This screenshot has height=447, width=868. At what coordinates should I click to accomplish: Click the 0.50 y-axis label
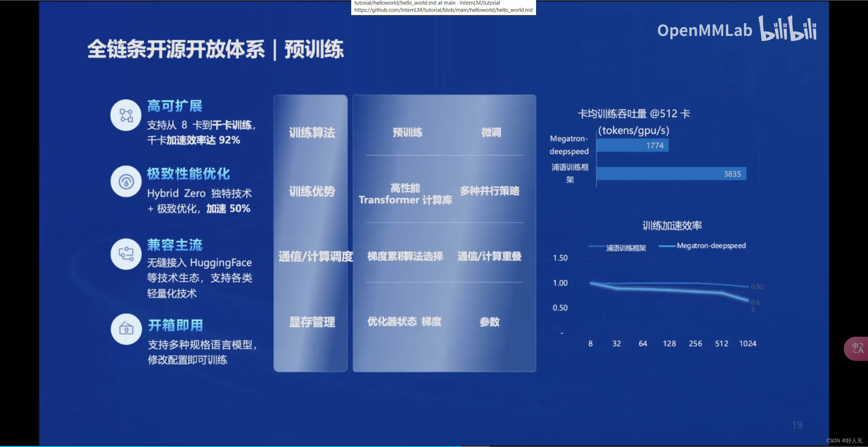point(560,308)
